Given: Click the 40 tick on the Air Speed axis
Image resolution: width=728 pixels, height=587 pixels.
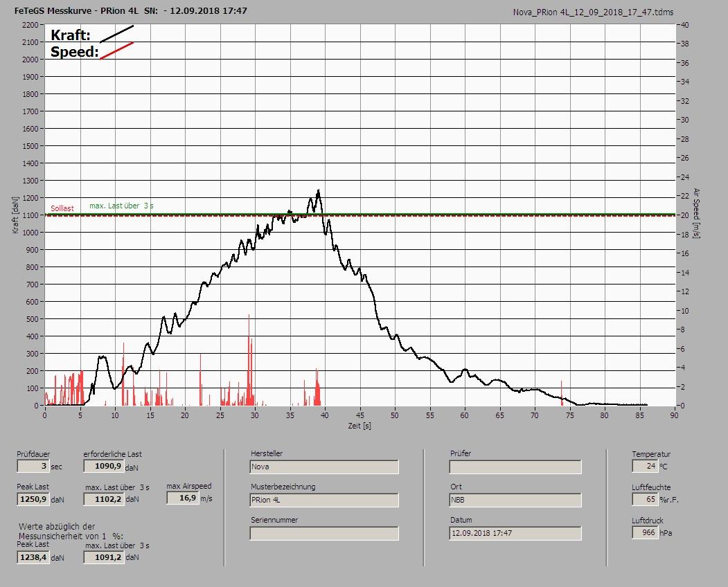Looking at the screenshot, I should click(x=684, y=25).
